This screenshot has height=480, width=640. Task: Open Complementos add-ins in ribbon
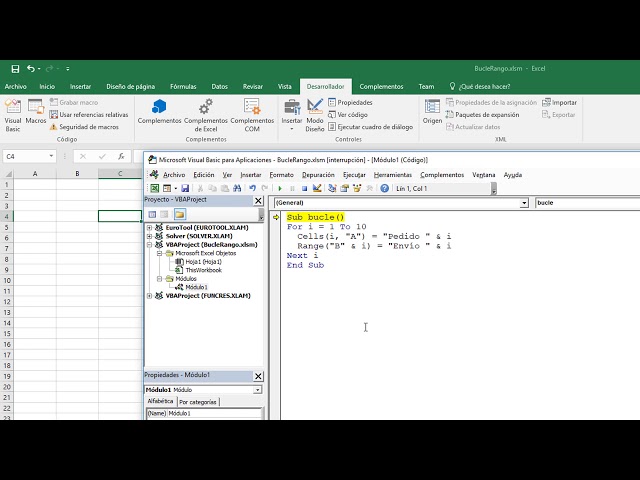159,112
